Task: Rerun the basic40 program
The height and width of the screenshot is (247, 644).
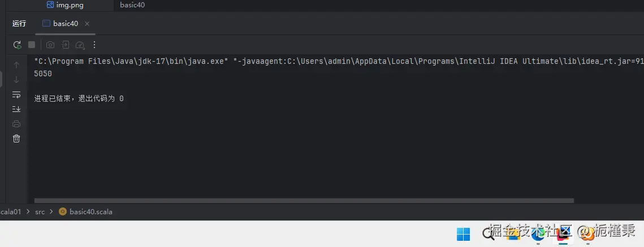Action: pos(17,45)
